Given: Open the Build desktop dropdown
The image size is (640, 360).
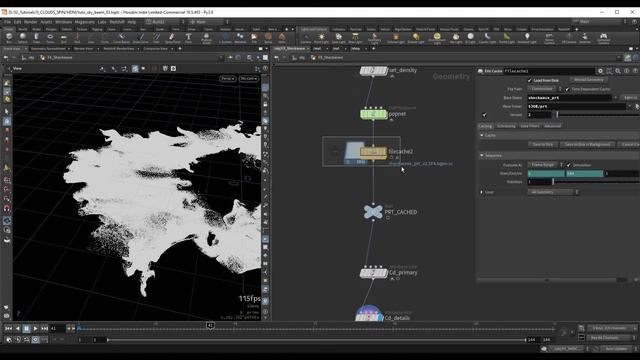Looking at the screenshot, I should pyautogui.click(x=164, y=22).
